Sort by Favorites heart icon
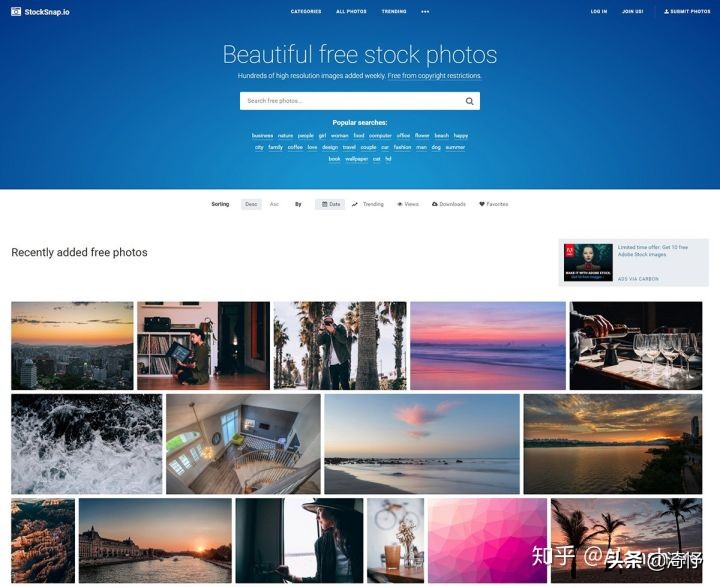 point(482,204)
